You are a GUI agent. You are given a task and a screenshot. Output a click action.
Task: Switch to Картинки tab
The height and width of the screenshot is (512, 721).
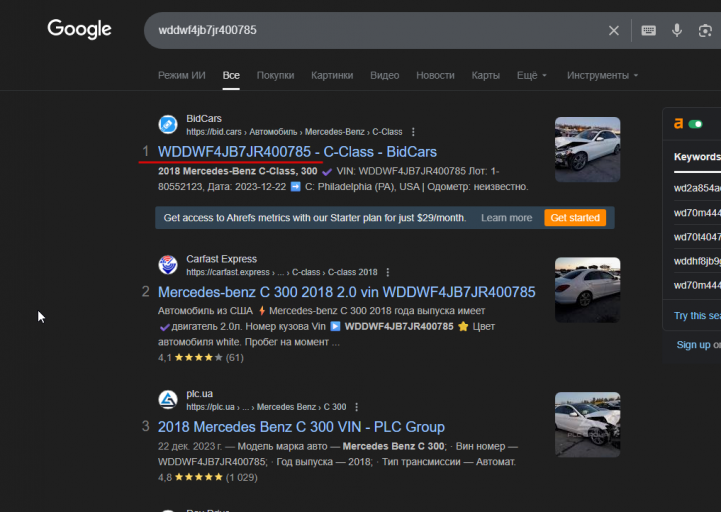pos(332,75)
